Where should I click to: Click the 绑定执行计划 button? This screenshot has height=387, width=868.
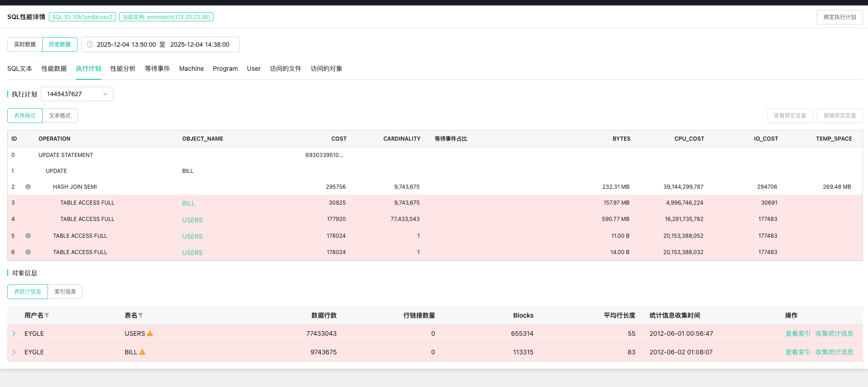(x=839, y=17)
